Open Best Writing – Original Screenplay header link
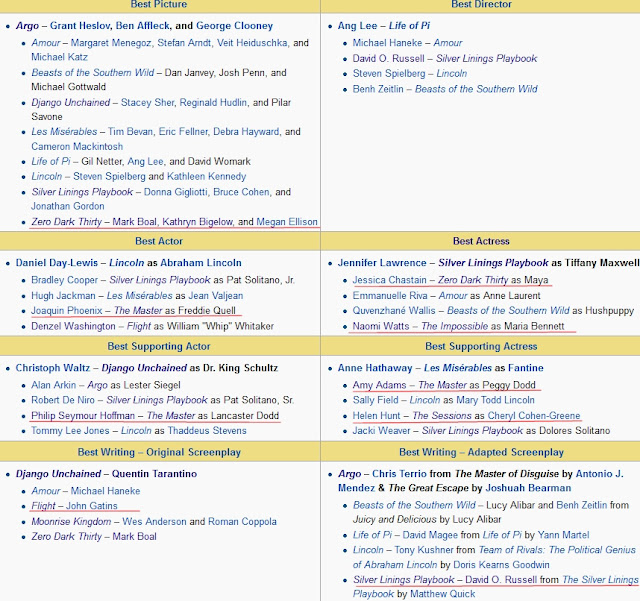Screen dimensions: 640x601 tap(159, 452)
